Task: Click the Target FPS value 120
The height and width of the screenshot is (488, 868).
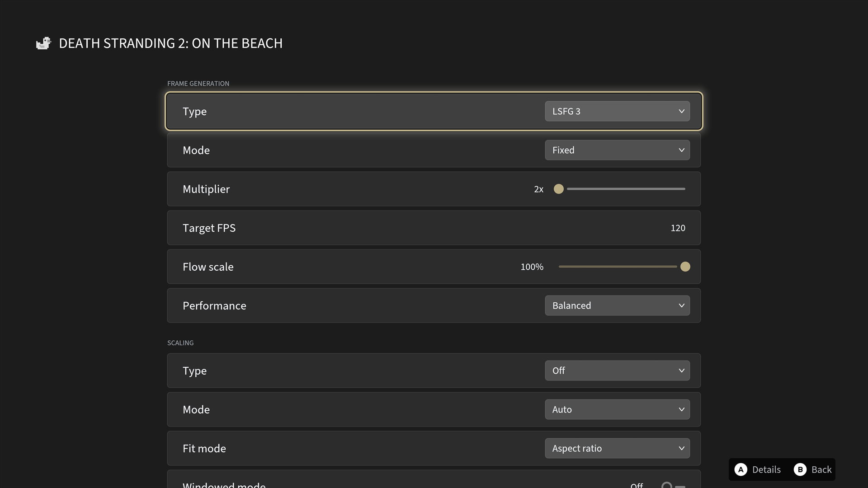Action: click(x=678, y=228)
